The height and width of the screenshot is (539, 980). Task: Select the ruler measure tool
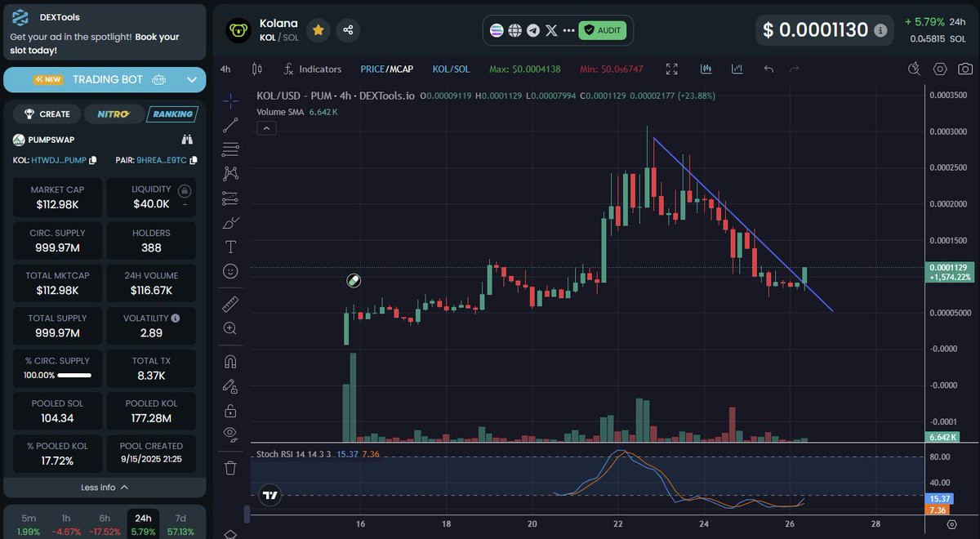point(230,304)
